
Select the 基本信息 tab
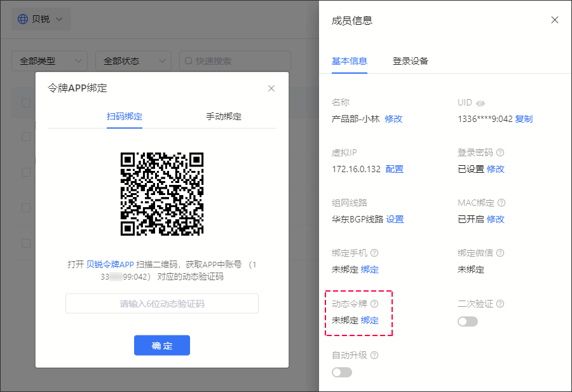click(349, 61)
